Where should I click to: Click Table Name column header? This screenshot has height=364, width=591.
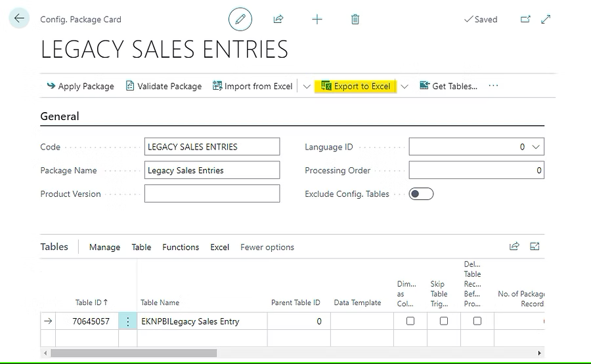[x=160, y=302]
